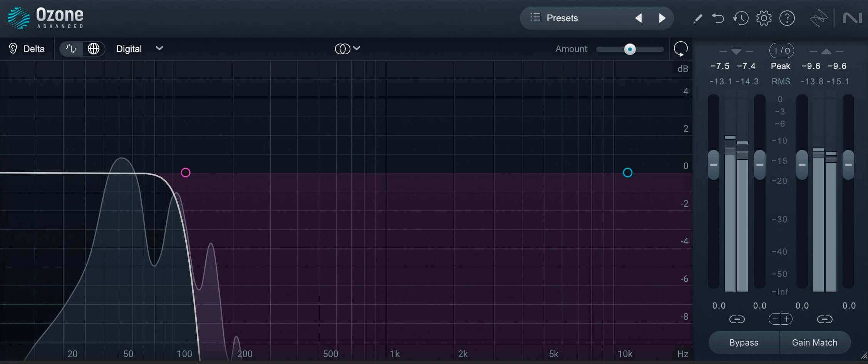Viewport: 868px width, 364px height.
Task: Click the RMS meter label
Action: (781, 82)
